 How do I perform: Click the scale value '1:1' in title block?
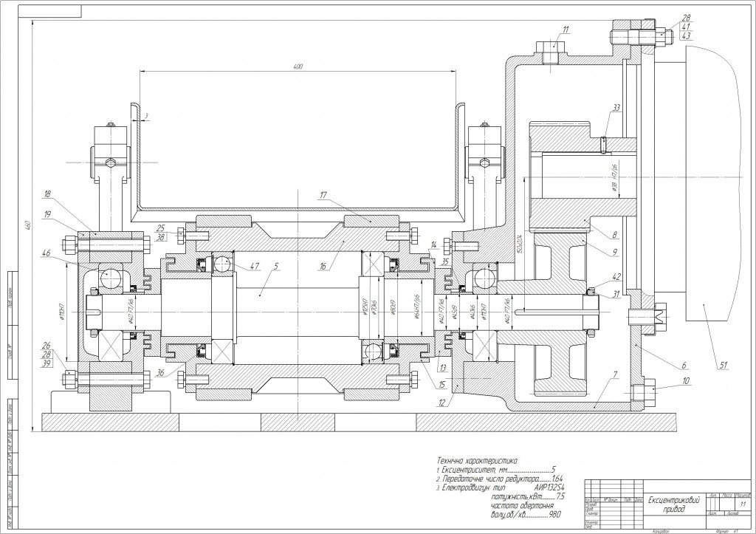[743, 504]
